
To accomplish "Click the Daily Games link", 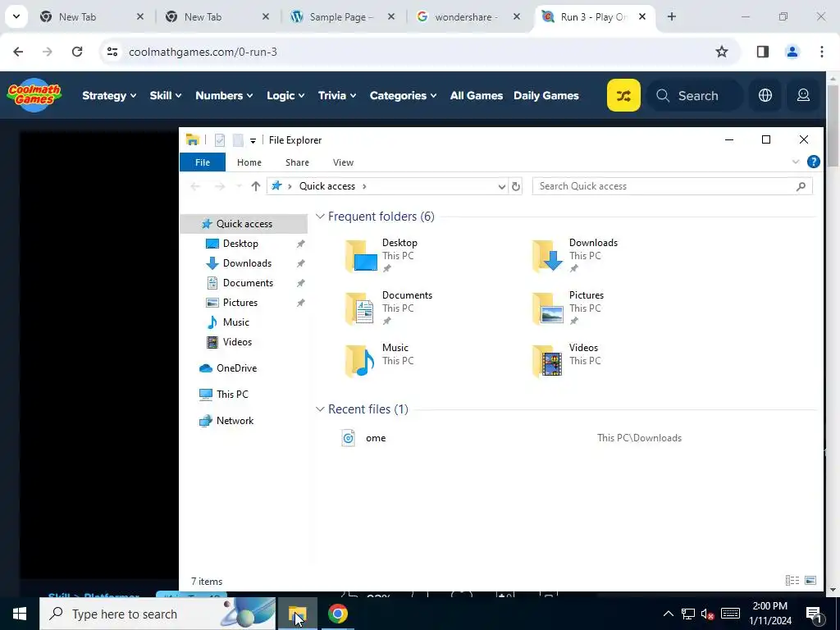I will (546, 95).
